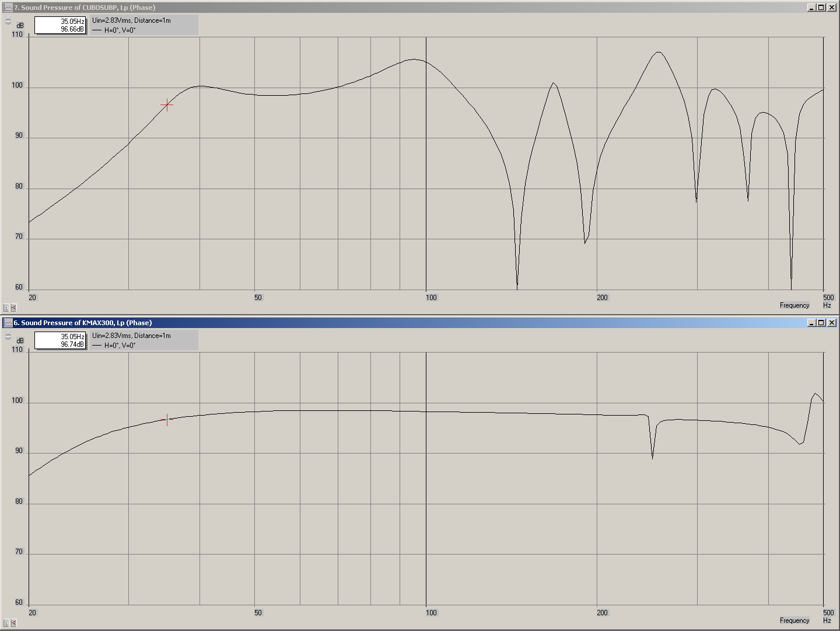Click the 110 dB tick in KMAX300 graph
Image resolution: width=840 pixels, height=631 pixels.
tap(17, 350)
